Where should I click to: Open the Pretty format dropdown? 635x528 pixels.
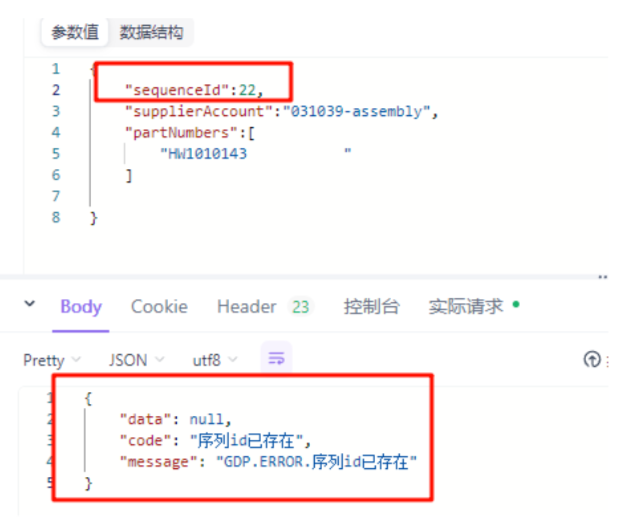point(52,360)
